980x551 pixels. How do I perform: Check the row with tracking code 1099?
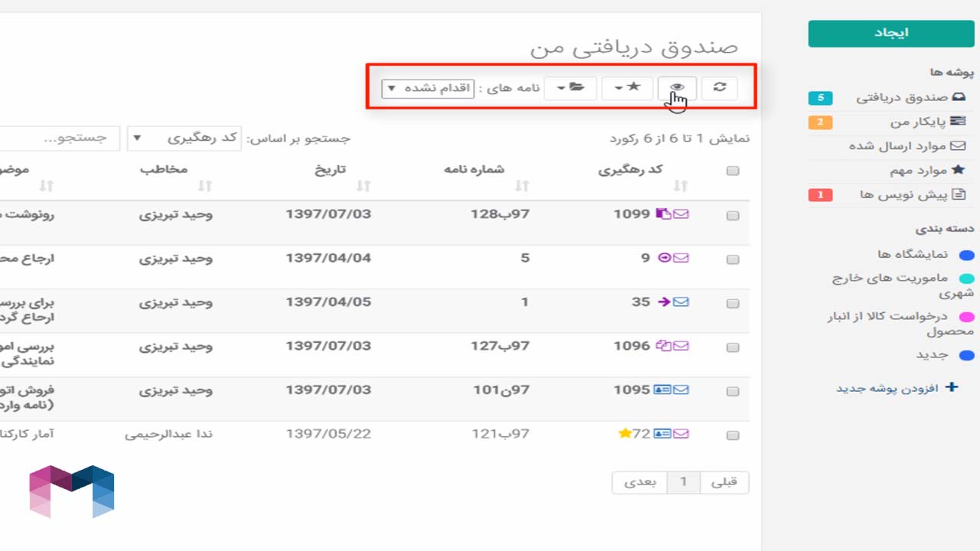733,216
